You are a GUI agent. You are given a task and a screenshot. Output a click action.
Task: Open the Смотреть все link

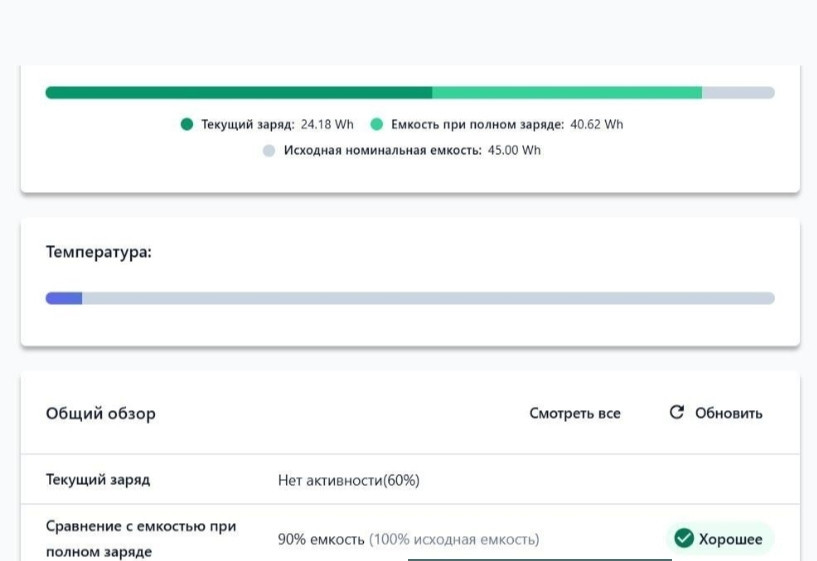pos(574,413)
